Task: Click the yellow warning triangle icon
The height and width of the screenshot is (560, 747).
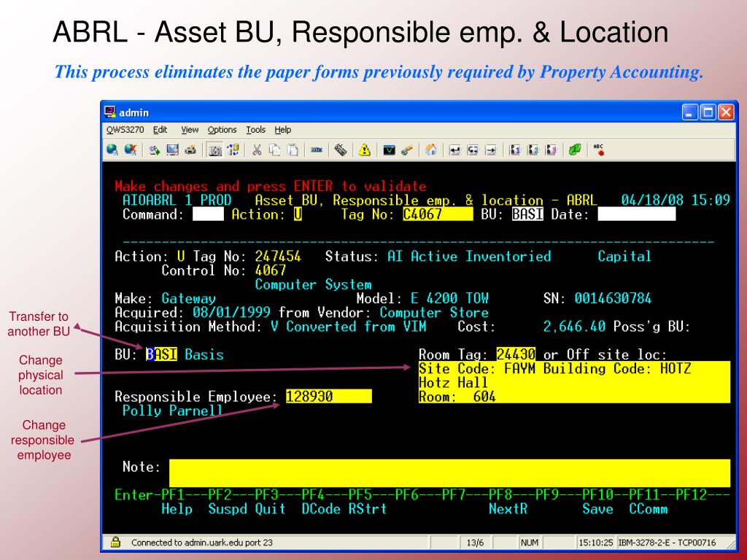Action: [365, 150]
